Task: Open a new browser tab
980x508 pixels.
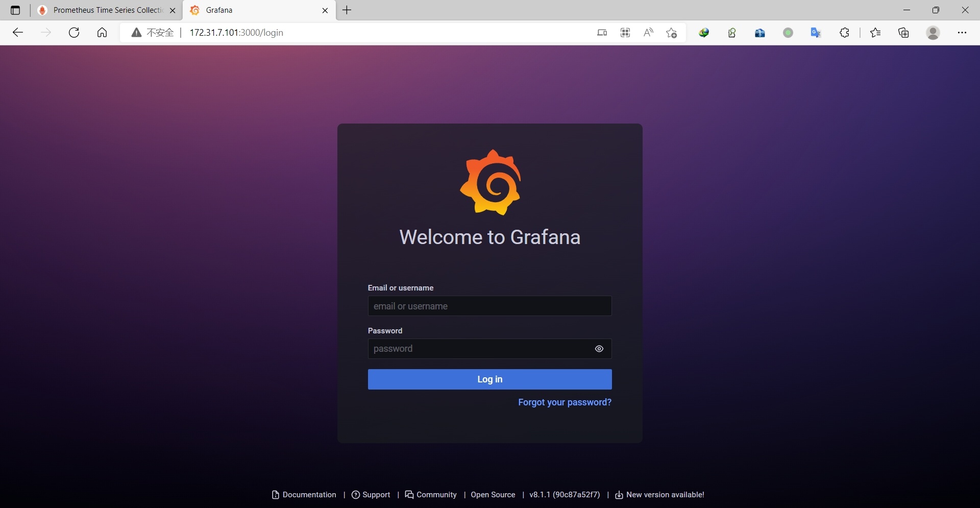Action: pyautogui.click(x=347, y=10)
